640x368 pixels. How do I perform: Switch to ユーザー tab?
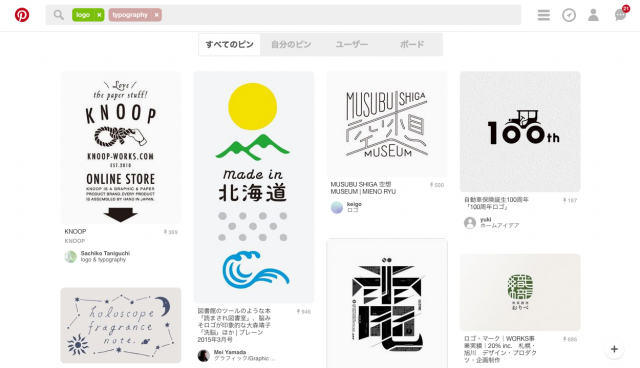[351, 44]
